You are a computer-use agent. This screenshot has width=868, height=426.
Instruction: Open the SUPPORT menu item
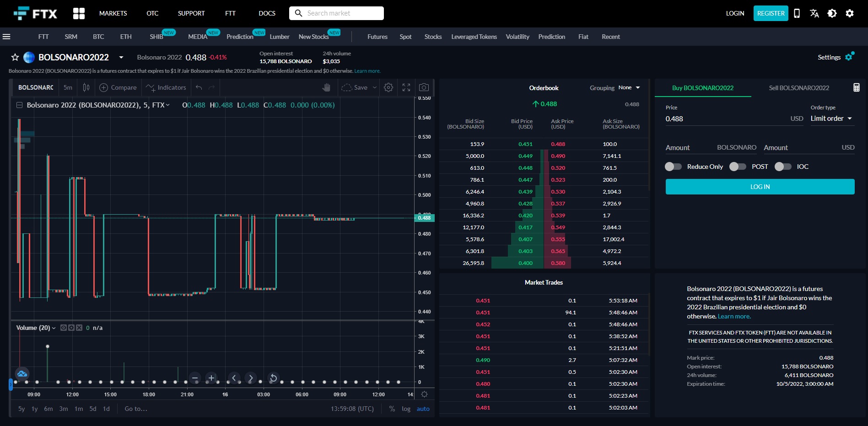(191, 13)
